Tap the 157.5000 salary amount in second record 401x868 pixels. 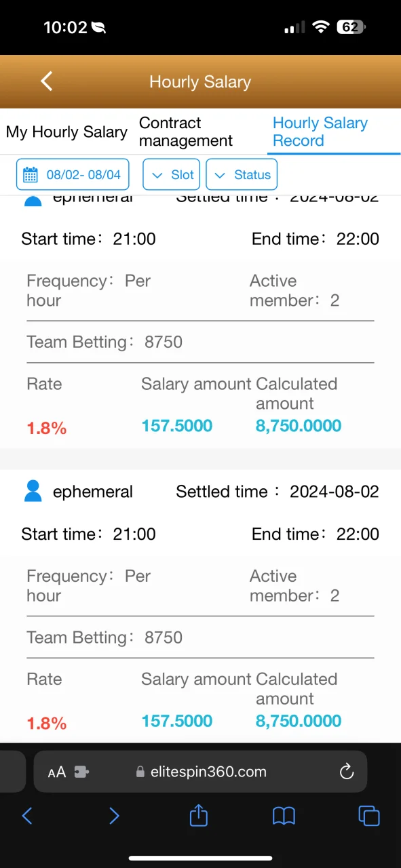coord(177,721)
